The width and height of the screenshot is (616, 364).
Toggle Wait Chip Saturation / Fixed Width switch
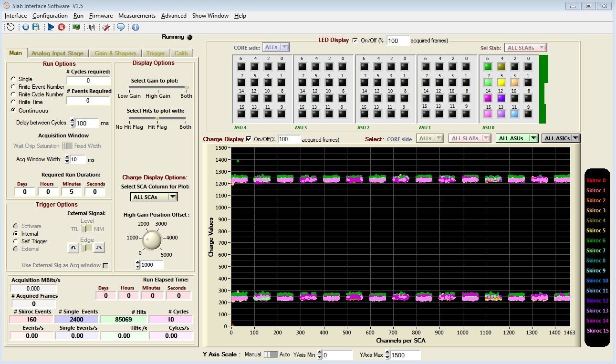[x=67, y=146]
